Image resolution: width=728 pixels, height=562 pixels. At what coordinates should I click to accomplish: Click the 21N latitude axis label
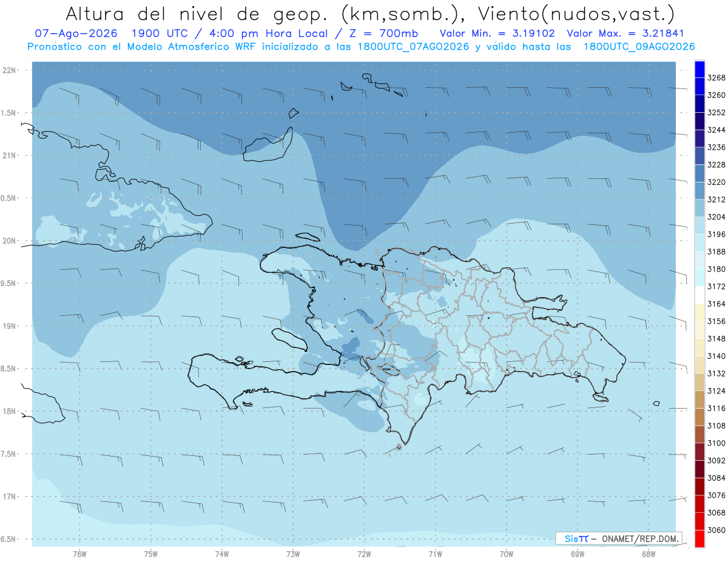10,155
